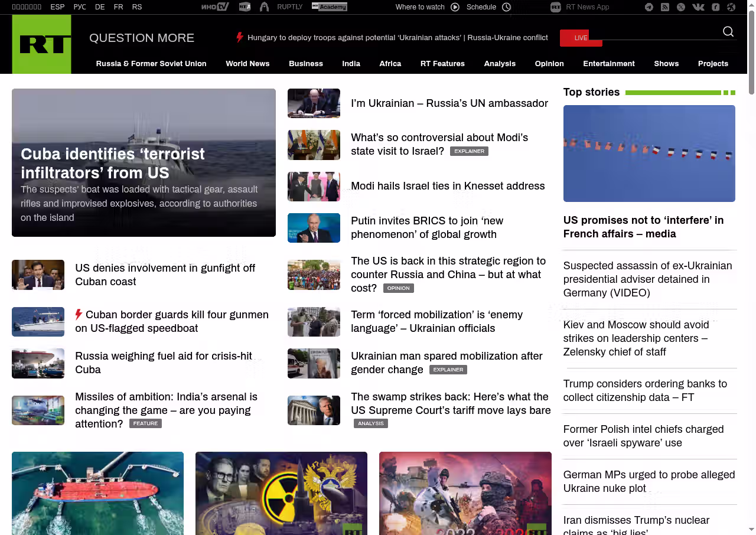Open RT's Telegram channel icon

[649, 7]
